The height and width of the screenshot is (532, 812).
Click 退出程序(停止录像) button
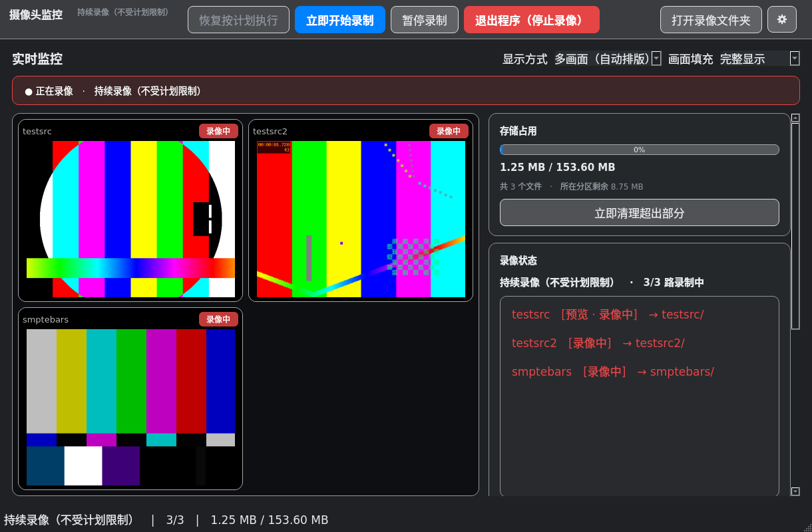tap(532, 20)
